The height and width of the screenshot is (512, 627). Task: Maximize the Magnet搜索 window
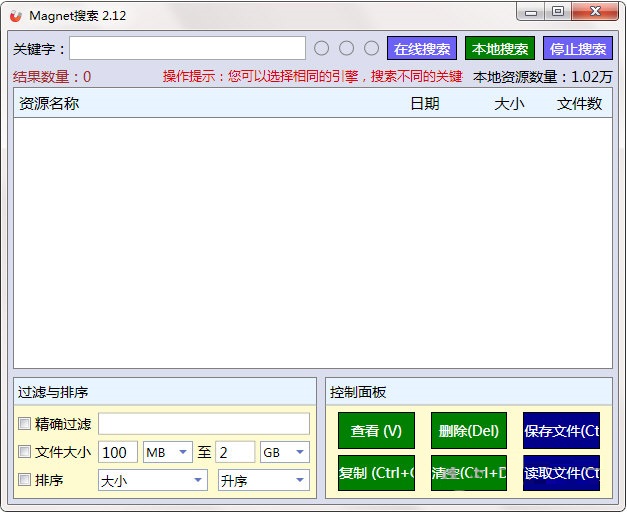click(558, 12)
